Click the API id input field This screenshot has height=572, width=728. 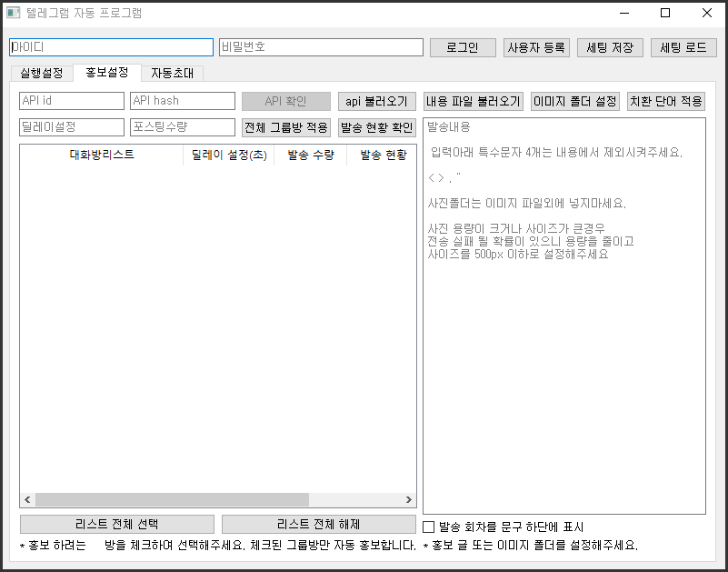pyautogui.click(x=72, y=101)
